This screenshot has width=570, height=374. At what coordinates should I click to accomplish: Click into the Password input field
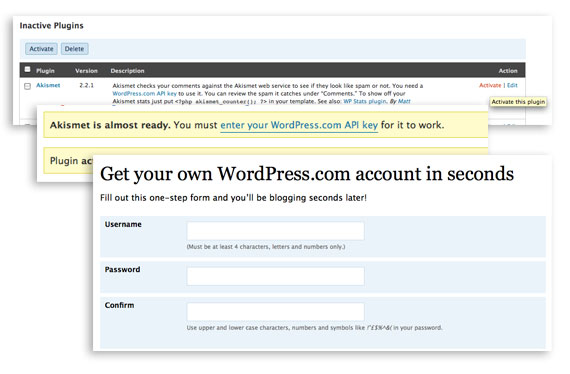click(x=276, y=276)
